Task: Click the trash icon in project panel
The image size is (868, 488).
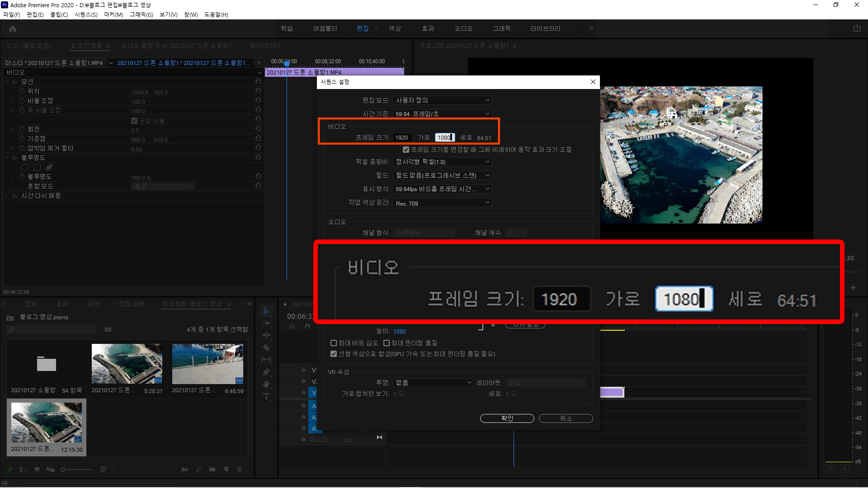Action: click(x=240, y=469)
